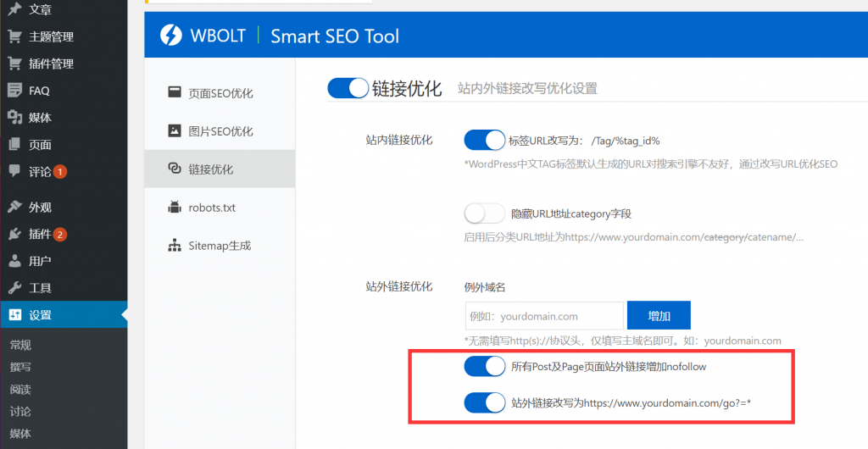868x449 pixels.
Task: Toggle nofollow for external links switch
Action: (x=485, y=367)
